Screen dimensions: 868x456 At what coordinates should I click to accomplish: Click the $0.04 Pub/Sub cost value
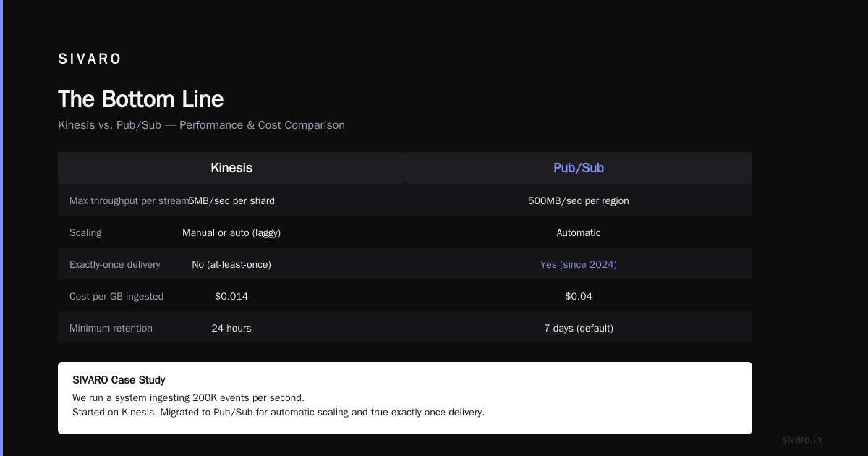579,296
